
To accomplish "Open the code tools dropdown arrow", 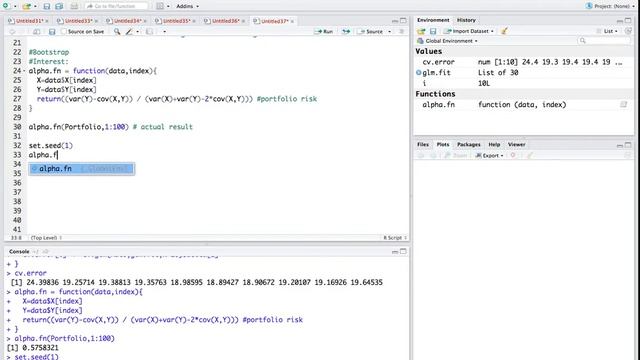I will click(x=138, y=32).
